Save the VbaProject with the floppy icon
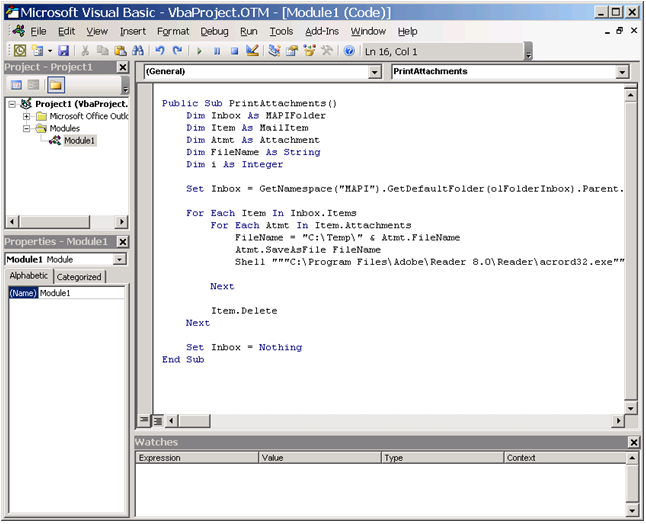Viewport: 646px width, 524px height. pos(63,51)
